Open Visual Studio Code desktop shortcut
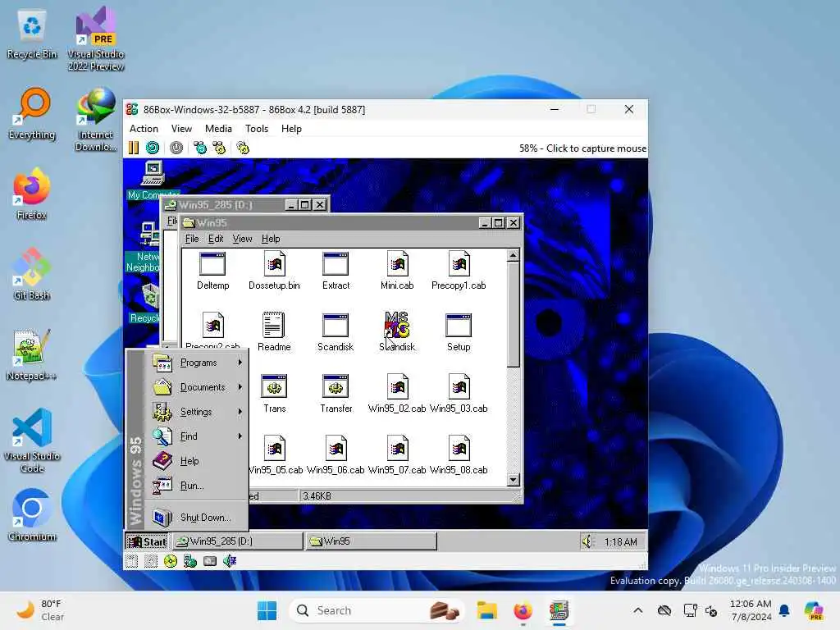 click(32, 441)
